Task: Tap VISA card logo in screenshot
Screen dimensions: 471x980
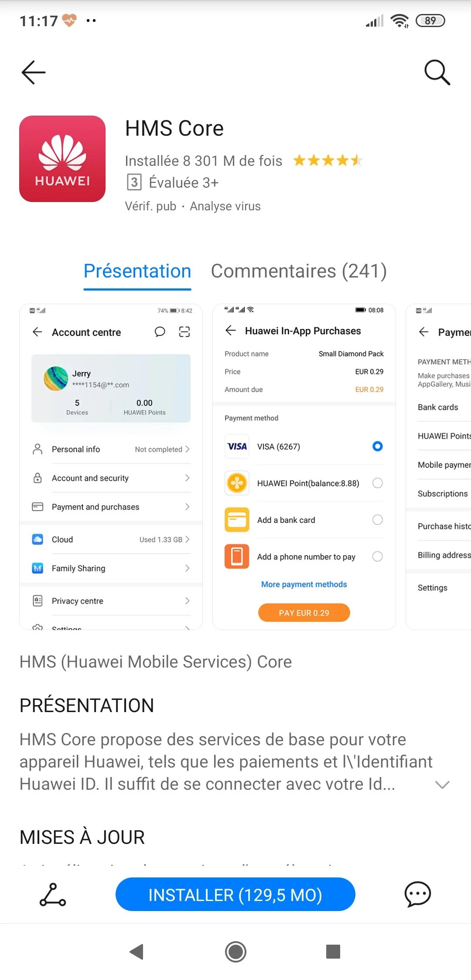Action: pyautogui.click(x=237, y=446)
